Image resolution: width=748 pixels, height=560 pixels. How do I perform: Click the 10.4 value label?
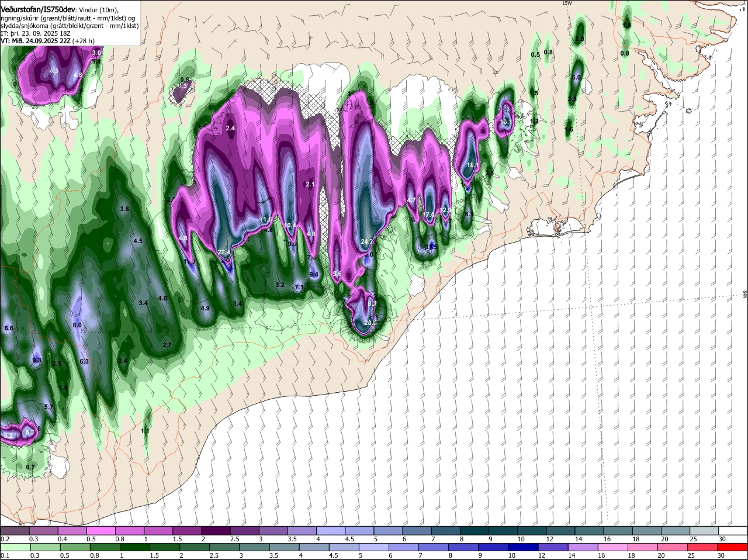(290, 225)
